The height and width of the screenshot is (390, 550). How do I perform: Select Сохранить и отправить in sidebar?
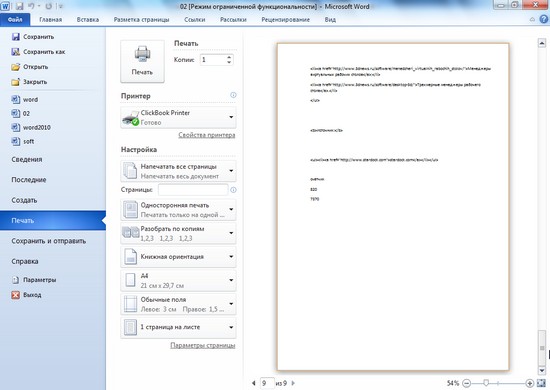(x=48, y=241)
